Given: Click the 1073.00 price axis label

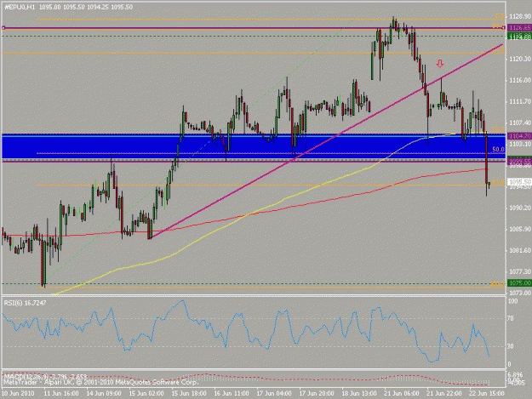Looking at the screenshot, I should point(520,292).
